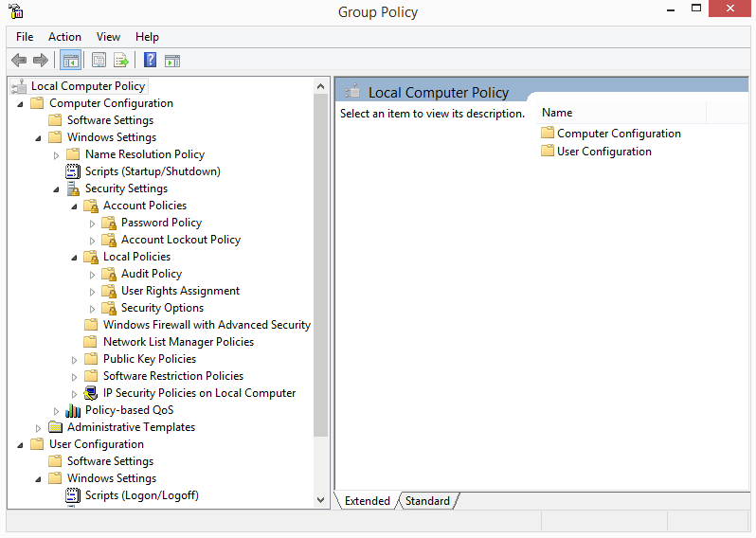The width and height of the screenshot is (756, 538).
Task: Expand the Public Key Policies node
Action: click(x=75, y=359)
